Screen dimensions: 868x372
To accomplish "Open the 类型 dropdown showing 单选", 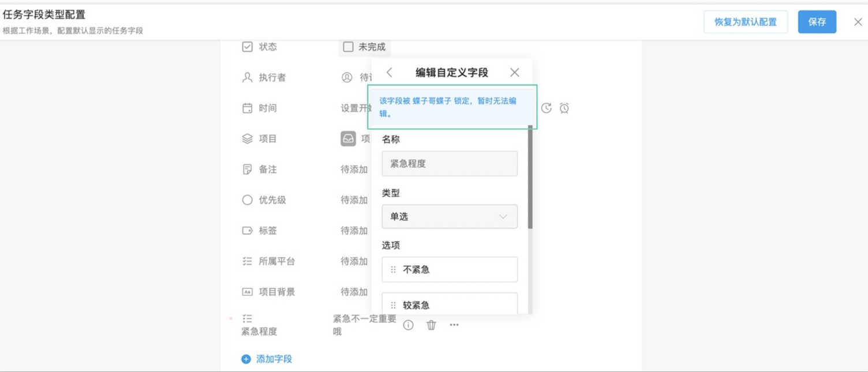I will point(450,216).
